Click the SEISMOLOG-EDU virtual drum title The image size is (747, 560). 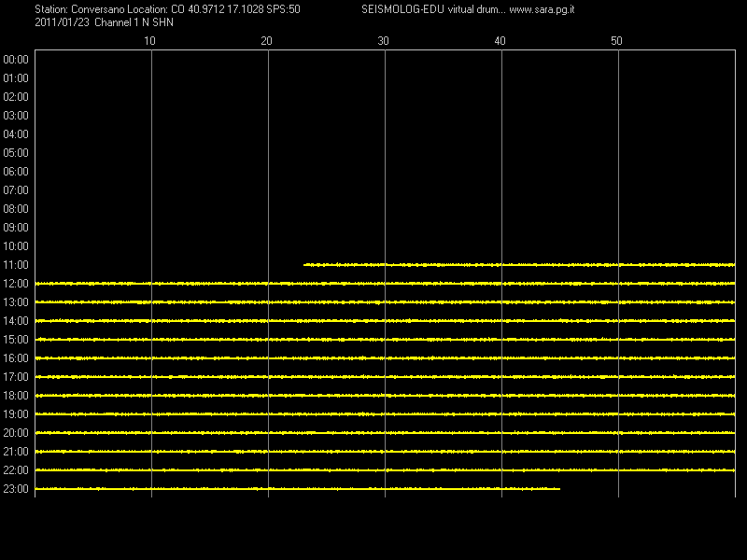tap(433, 9)
